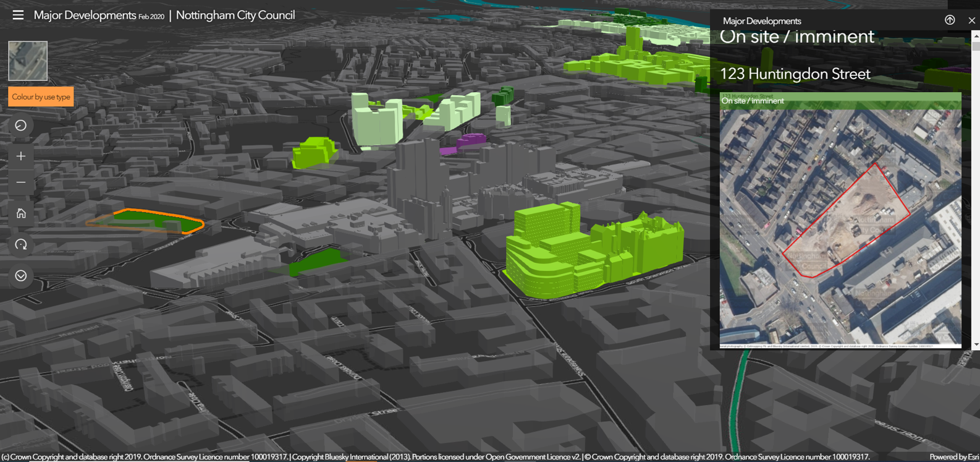This screenshot has height=462, width=980.
Task: Click the Powered by Esri link
Action: (953, 457)
